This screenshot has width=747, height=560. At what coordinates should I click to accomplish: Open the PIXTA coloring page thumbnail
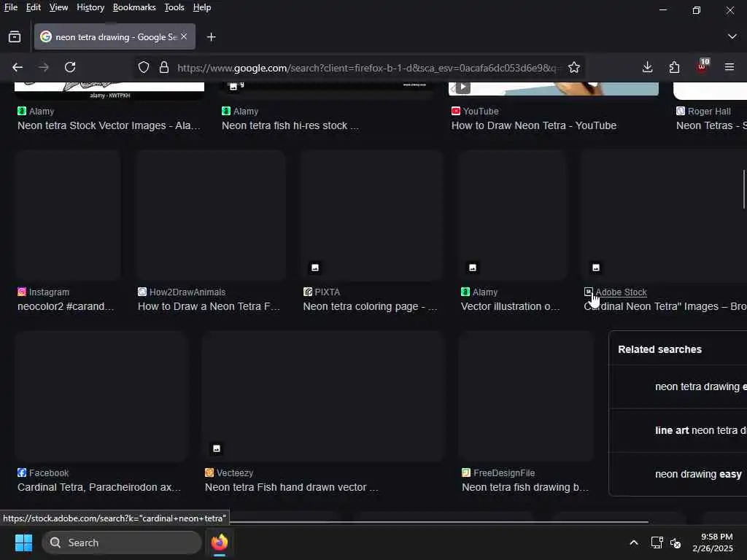click(371, 215)
